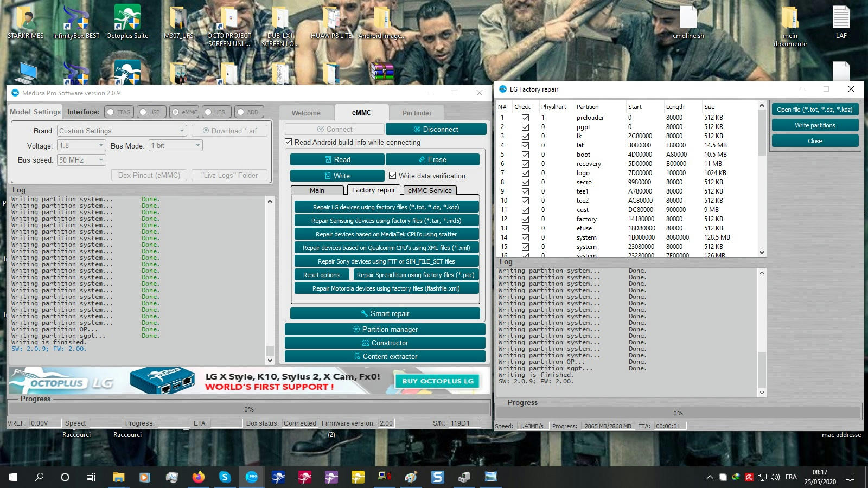
Task: Expand the Brand dropdown
Action: pos(182,131)
